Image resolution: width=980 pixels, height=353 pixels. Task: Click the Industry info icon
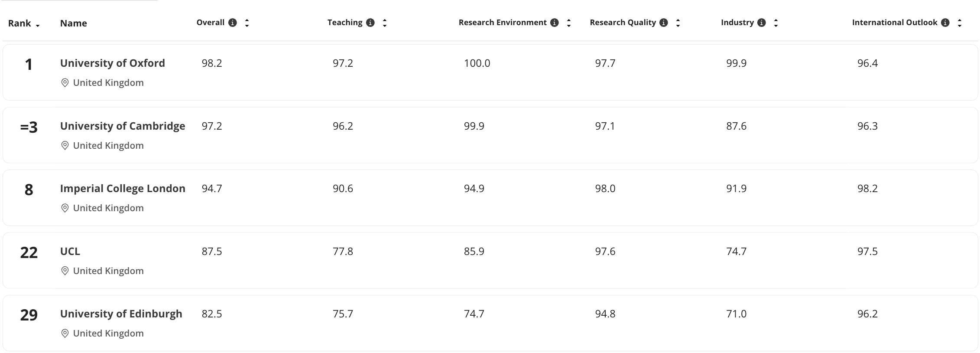tap(761, 23)
